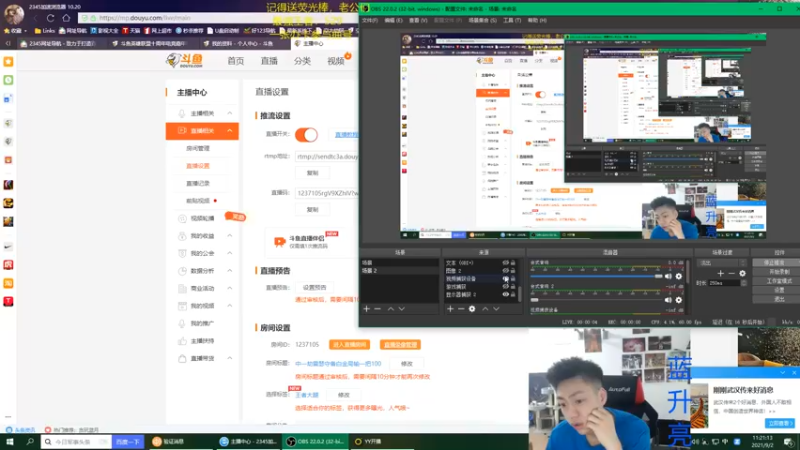Image resolution: width=800 pixels, height=450 pixels.
Task: Click the taskbar search magnifier icon
Action: 30,441
